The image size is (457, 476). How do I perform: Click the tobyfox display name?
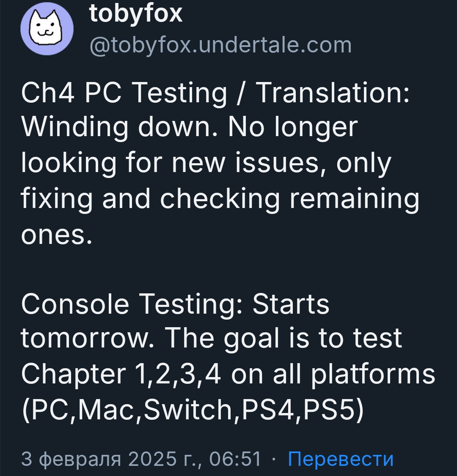136,14
